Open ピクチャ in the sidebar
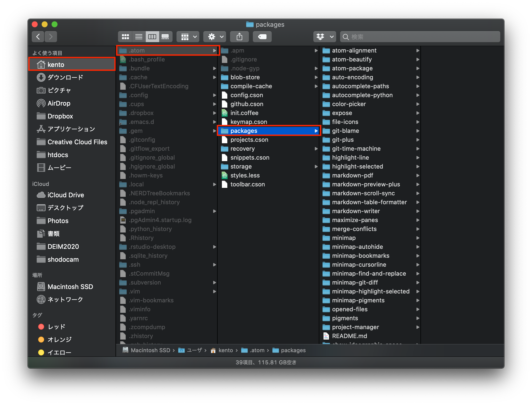 [72, 90]
